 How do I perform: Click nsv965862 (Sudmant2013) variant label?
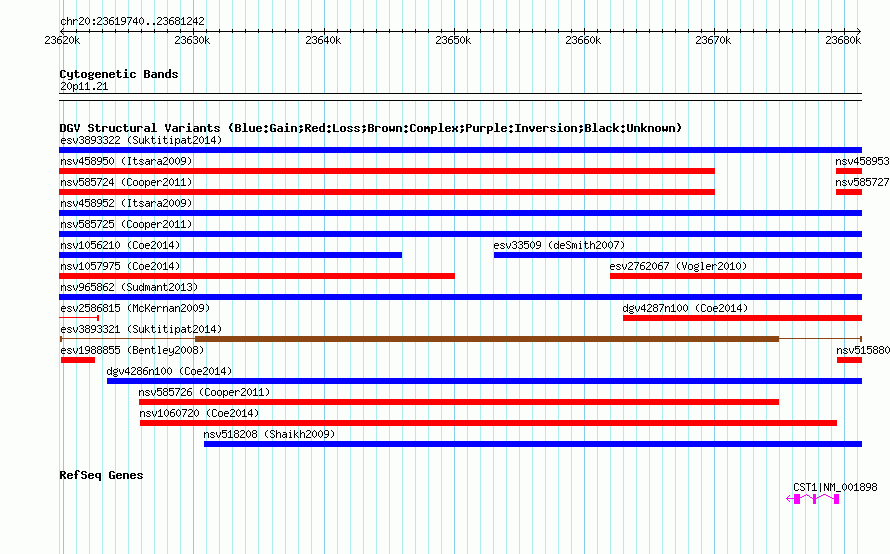[x=129, y=287]
